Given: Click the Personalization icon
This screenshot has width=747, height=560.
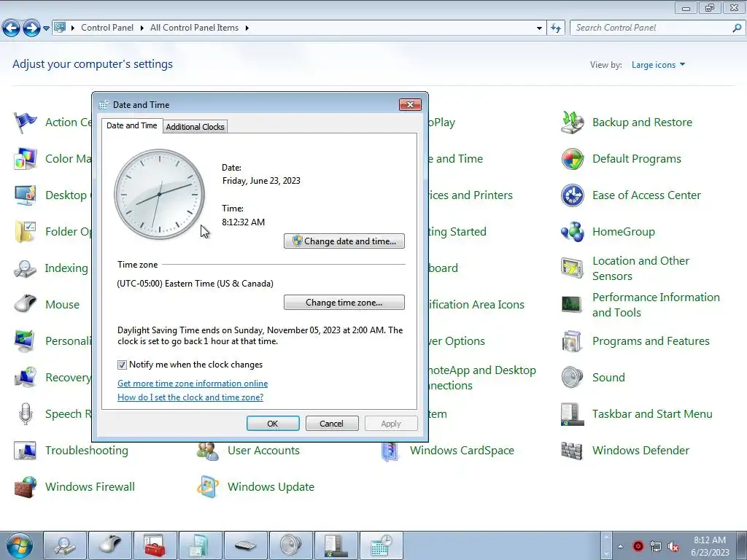Looking at the screenshot, I should pyautogui.click(x=26, y=341).
